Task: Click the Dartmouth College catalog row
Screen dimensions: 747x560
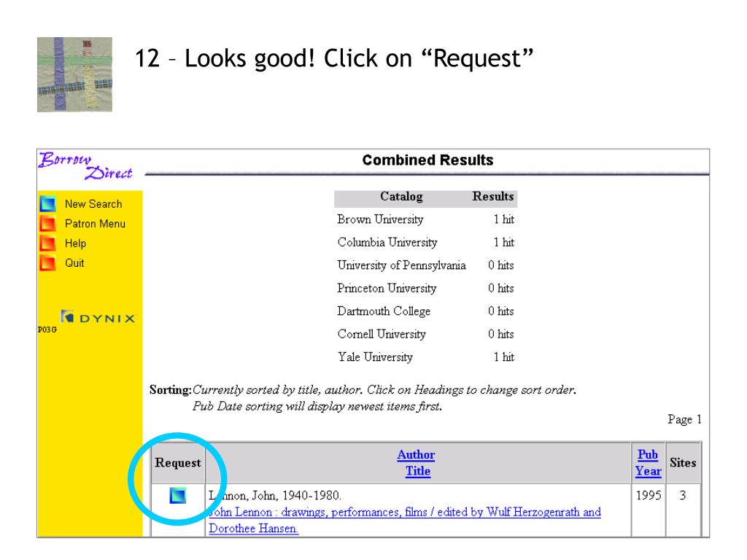Action: 425,311
